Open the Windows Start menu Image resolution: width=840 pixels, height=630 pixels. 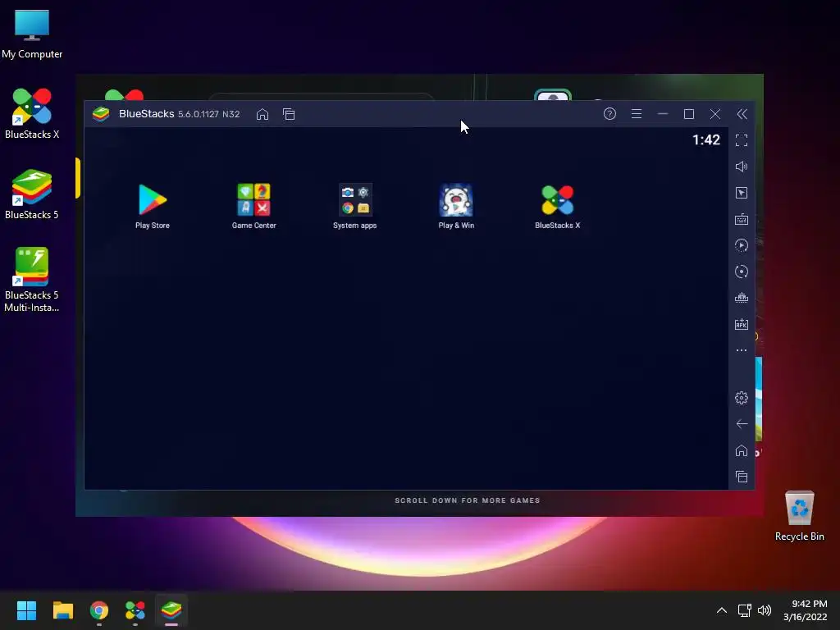(x=26, y=610)
